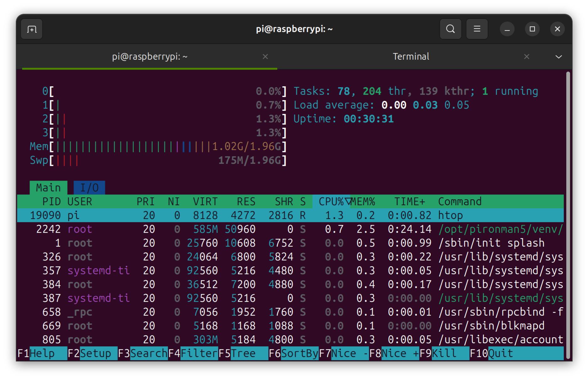Sort by the MEM% column header
This screenshot has width=588, height=379.
(x=364, y=201)
